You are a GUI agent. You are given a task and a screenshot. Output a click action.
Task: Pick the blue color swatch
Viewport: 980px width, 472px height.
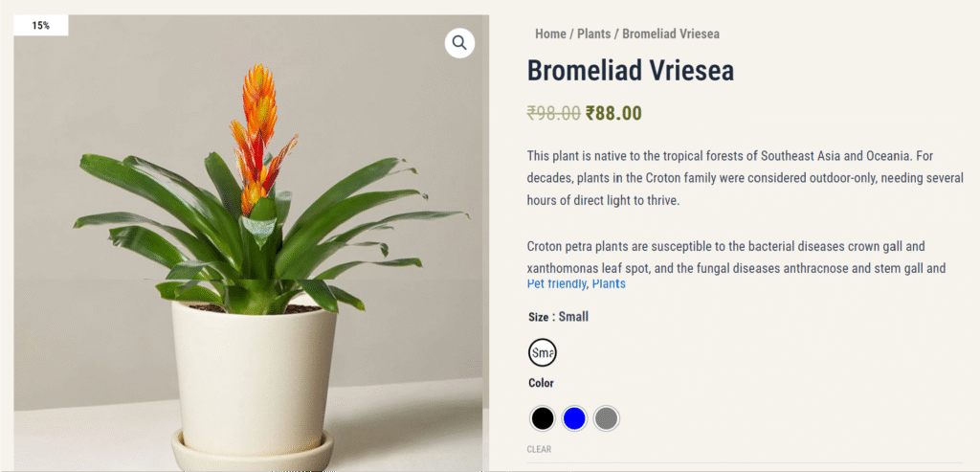[574, 418]
